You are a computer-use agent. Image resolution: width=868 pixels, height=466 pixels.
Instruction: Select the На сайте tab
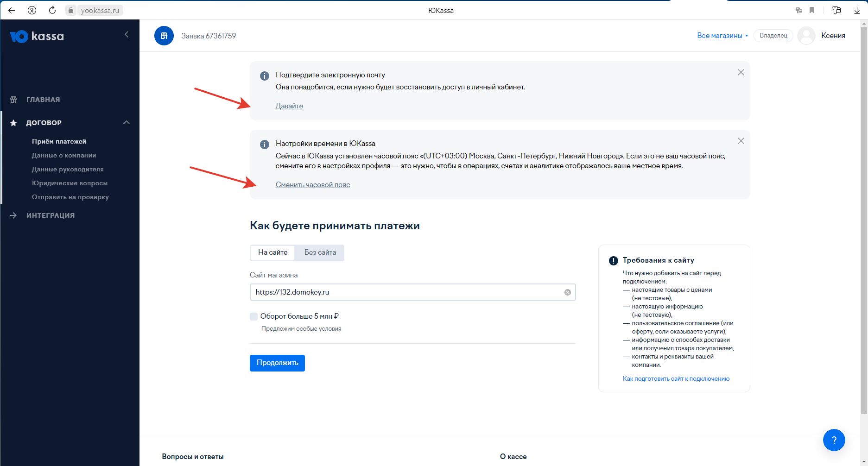273,252
